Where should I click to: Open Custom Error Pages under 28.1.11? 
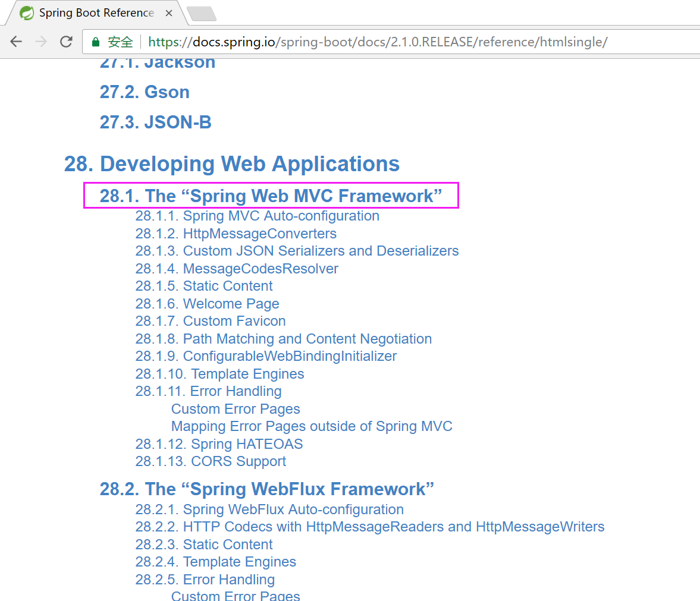point(236,409)
